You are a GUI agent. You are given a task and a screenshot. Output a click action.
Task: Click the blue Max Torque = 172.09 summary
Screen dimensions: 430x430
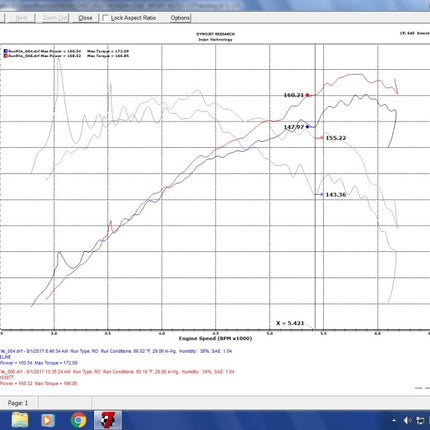tap(56, 363)
